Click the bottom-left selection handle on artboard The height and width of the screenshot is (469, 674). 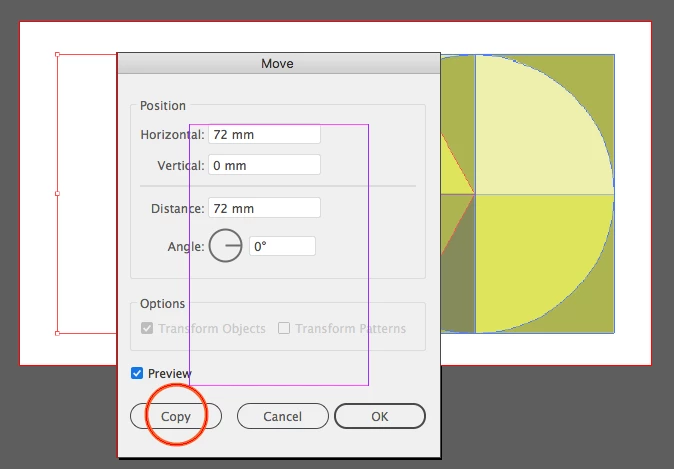point(58,333)
